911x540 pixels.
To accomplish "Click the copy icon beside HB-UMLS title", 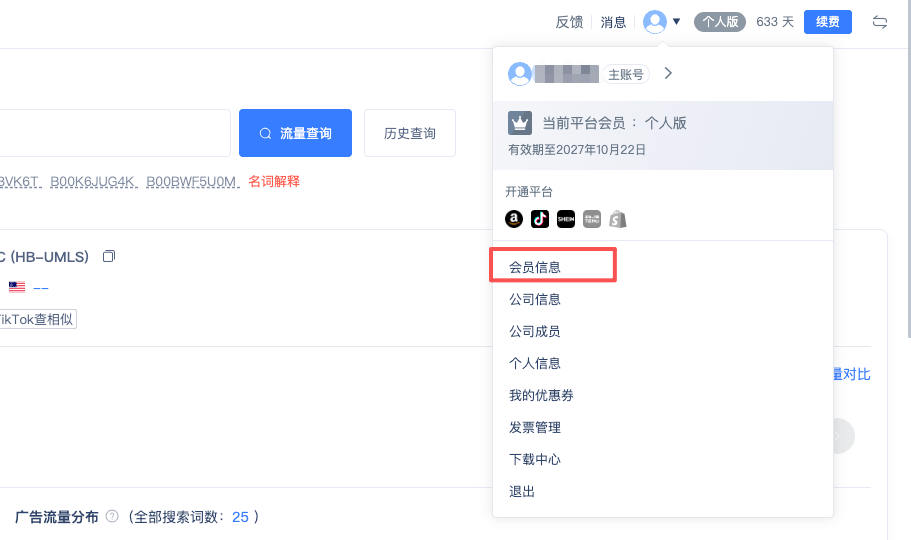I will coord(109,257).
